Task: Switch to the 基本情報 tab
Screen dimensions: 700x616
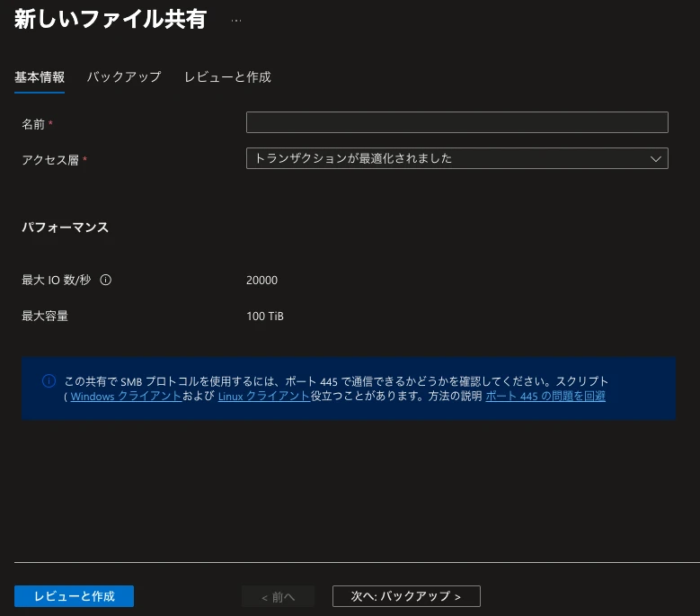Action: [x=40, y=76]
